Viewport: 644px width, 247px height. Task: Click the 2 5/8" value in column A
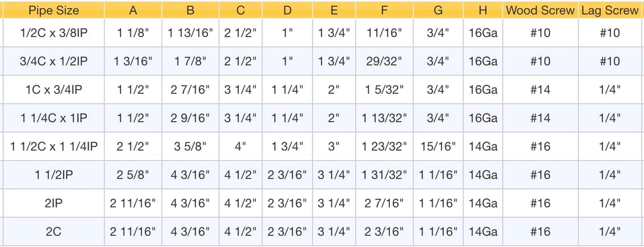click(x=133, y=175)
